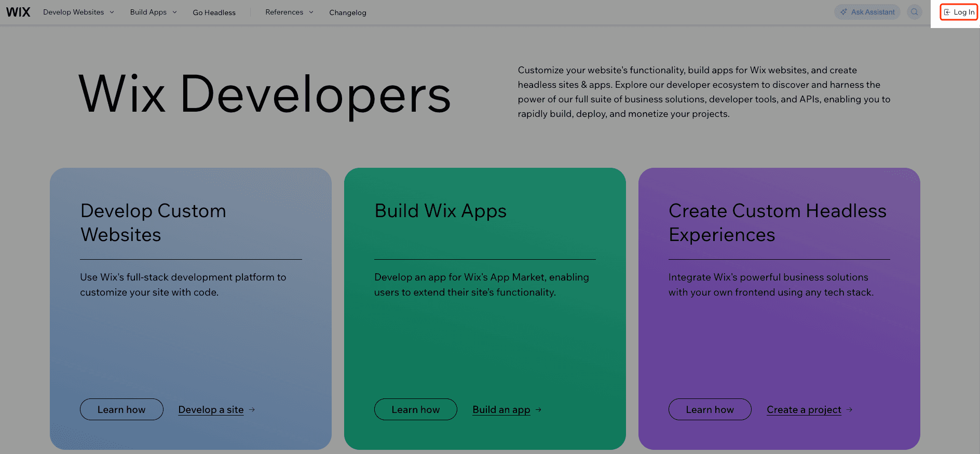The height and width of the screenshot is (454, 980).
Task: Open the Changelog page
Action: pos(347,12)
